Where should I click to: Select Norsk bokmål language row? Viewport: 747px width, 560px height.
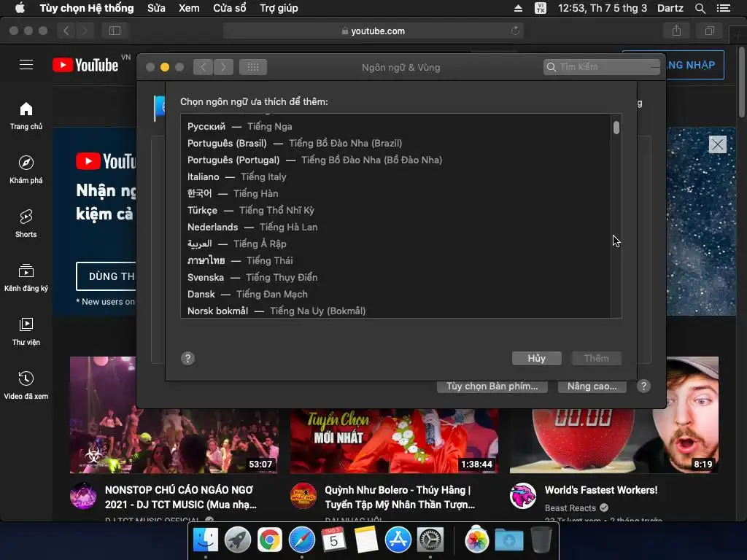395,311
